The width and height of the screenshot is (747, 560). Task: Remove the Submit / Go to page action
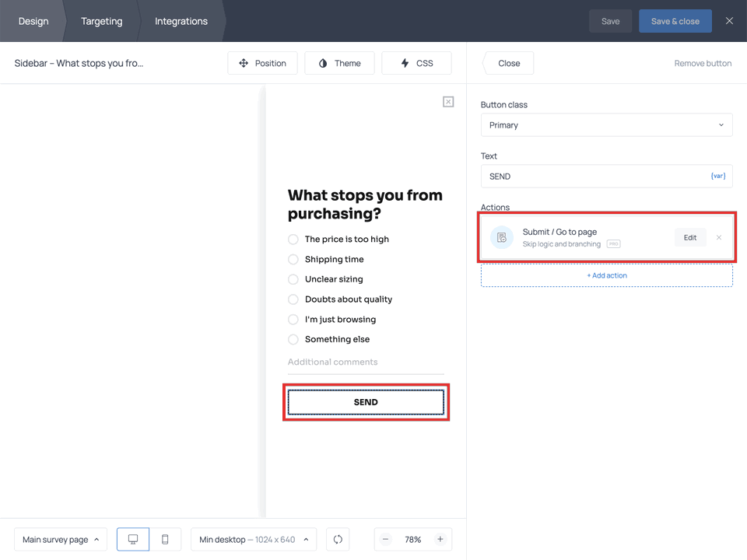[x=718, y=238]
